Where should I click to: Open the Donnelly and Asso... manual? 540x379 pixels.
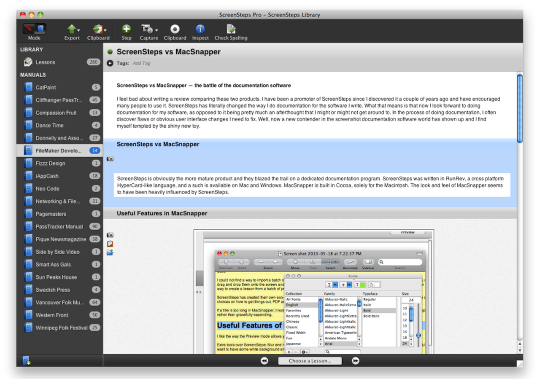tap(59, 138)
